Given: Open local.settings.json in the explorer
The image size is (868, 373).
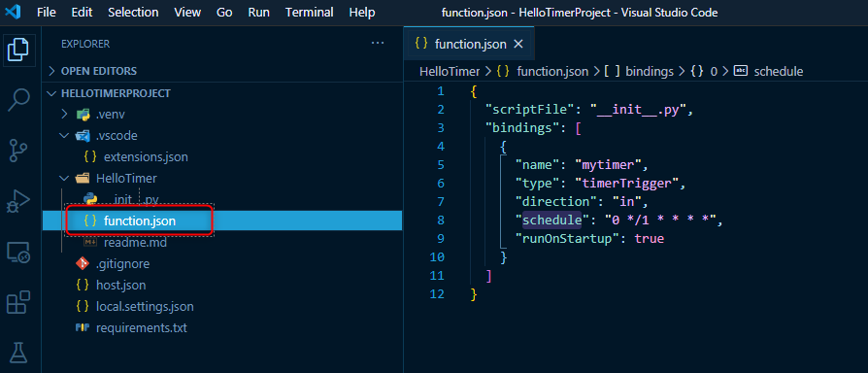Looking at the screenshot, I should coord(222,307).
